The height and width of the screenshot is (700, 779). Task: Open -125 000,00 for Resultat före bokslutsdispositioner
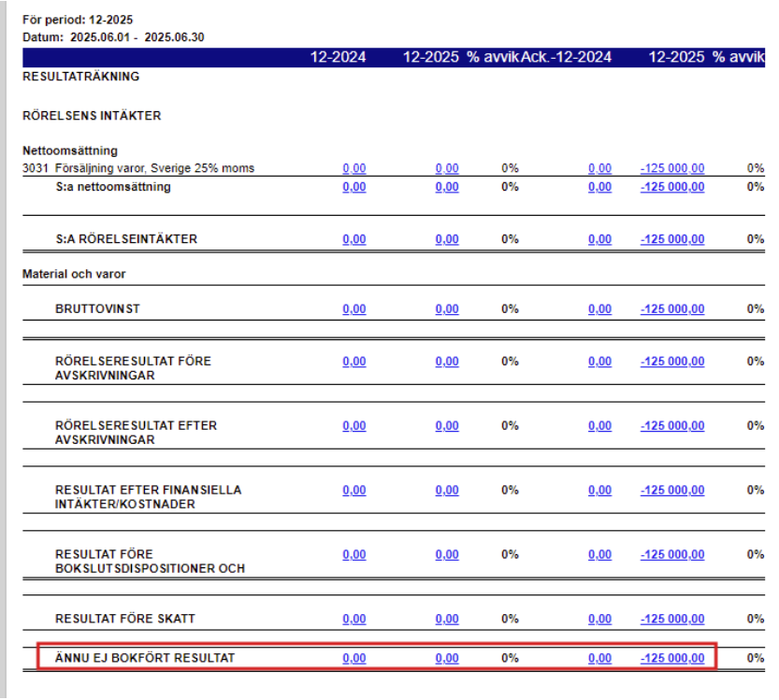(x=671, y=554)
